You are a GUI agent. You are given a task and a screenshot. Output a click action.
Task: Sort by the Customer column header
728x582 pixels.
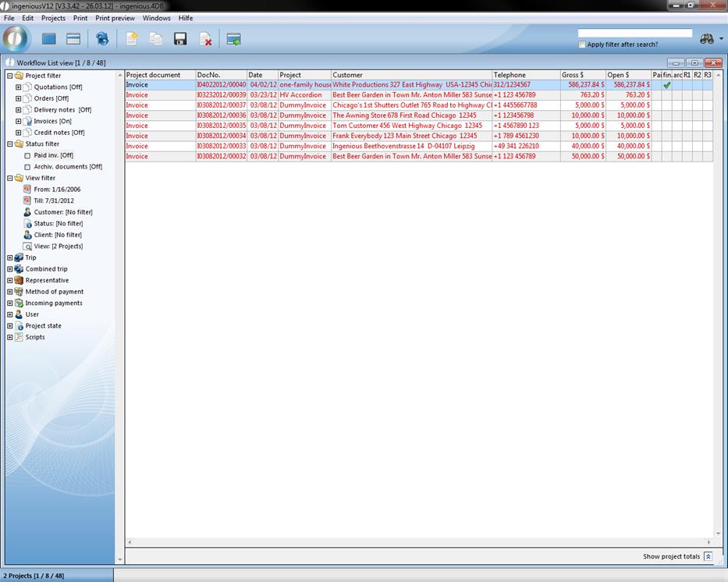pyautogui.click(x=411, y=75)
